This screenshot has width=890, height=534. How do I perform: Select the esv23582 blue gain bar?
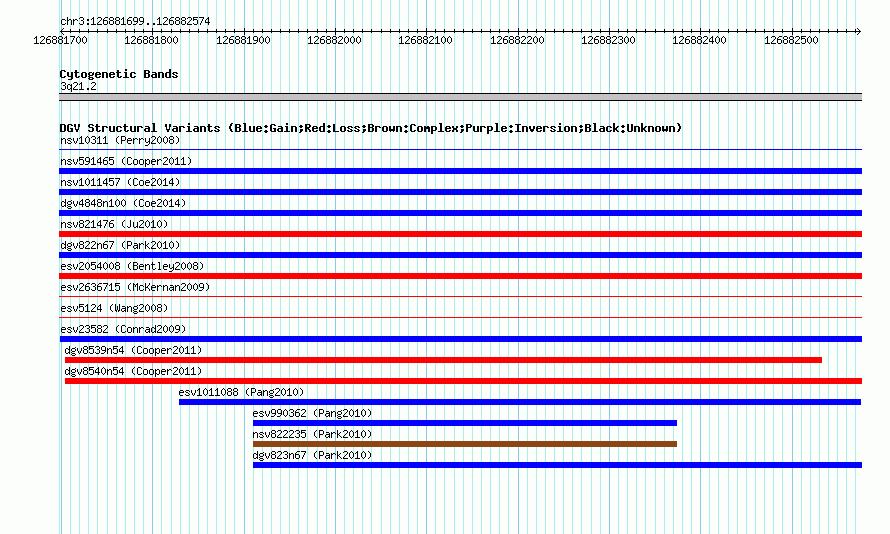pyautogui.click(x=460, y=339)
